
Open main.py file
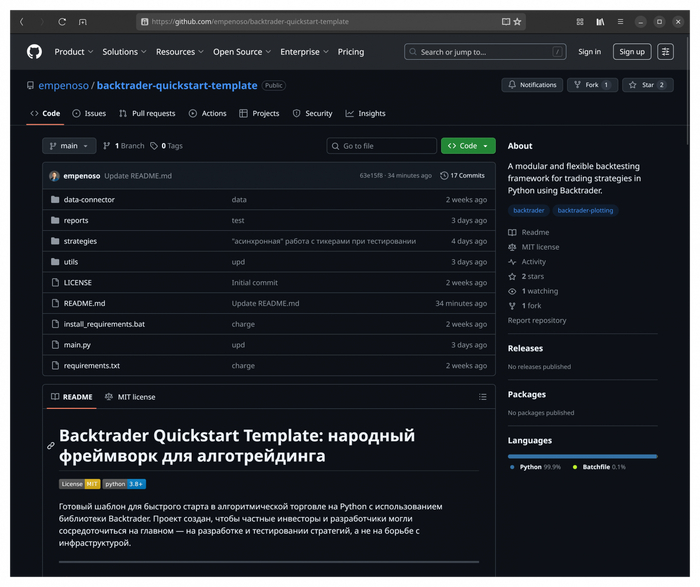point(77,345)
